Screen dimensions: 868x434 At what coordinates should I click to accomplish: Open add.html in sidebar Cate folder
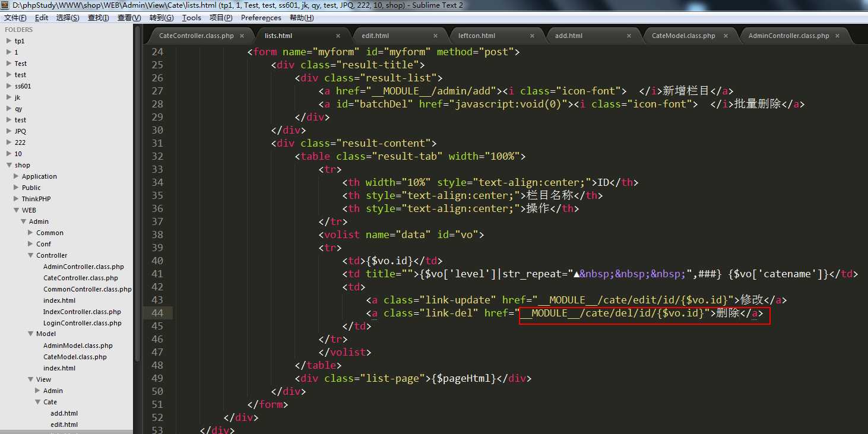pos(64,413)
